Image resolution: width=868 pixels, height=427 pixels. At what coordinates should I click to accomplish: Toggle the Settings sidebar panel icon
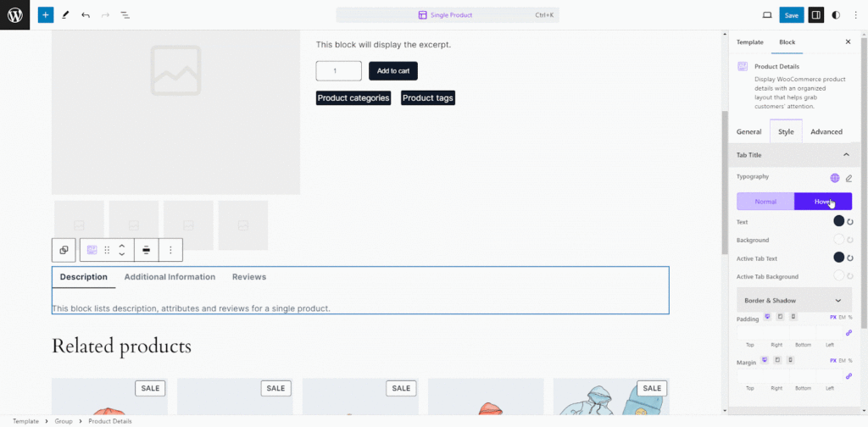pyautogui.click(x=815, y=15)
